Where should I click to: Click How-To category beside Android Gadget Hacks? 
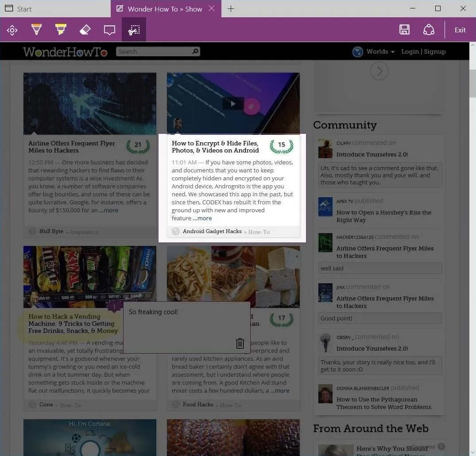pos(259,232)
